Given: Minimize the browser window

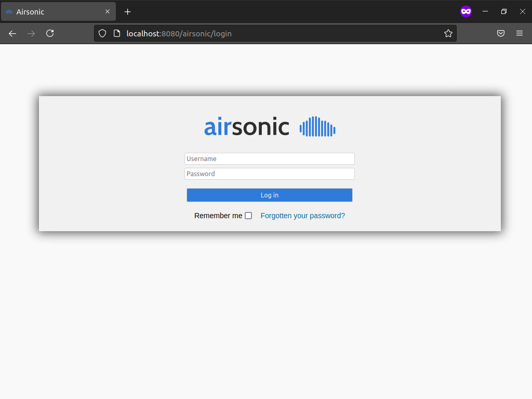Looking at the screenshot, I should [485, 11].
